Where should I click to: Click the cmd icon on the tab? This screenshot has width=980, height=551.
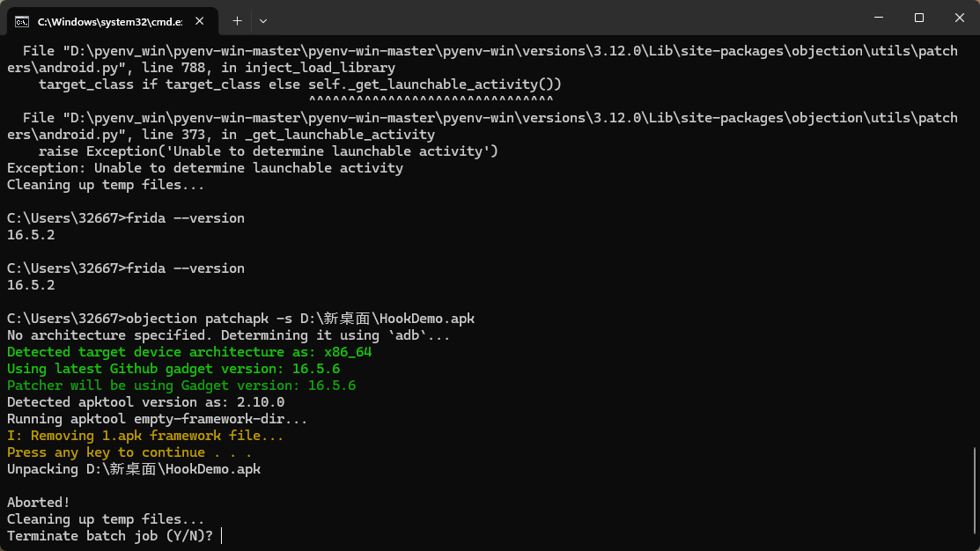coord(23,19)
